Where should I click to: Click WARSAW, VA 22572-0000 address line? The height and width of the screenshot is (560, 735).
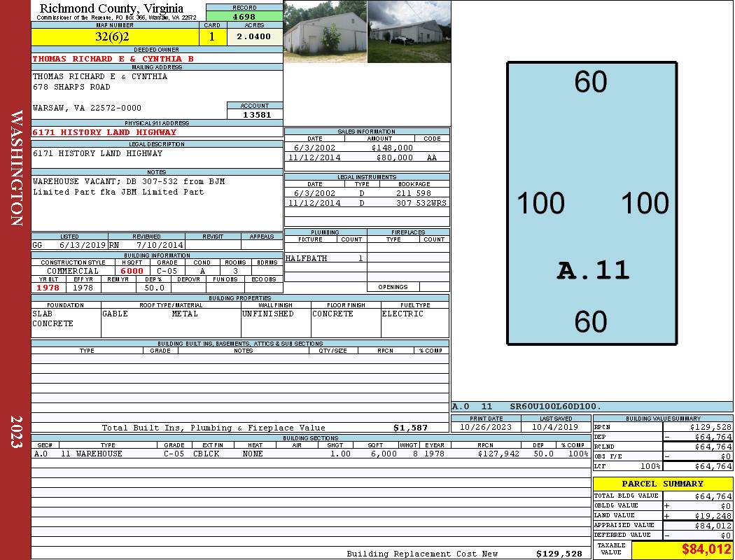87,108
